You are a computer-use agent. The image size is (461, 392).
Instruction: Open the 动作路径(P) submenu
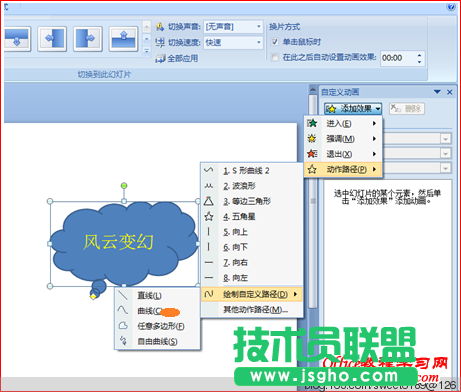(343, 169)
